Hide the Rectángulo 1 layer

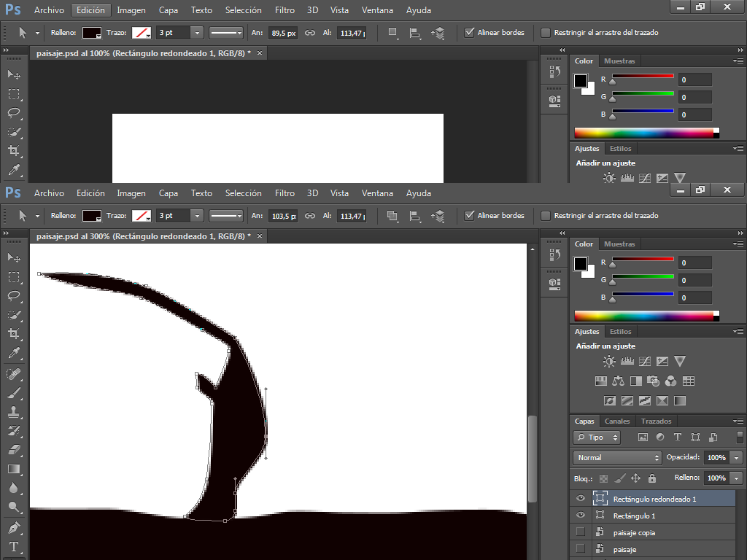pos(580,516)
